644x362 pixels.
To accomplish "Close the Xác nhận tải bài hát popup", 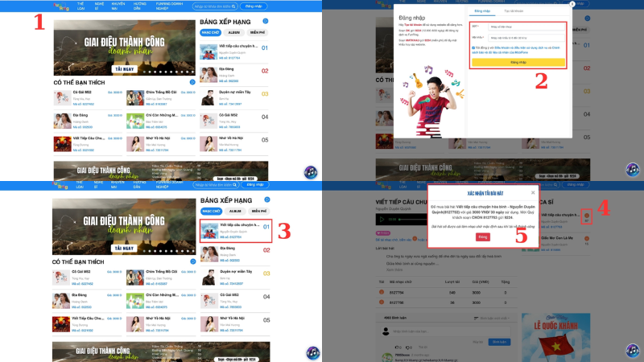I will coord(533,192).
